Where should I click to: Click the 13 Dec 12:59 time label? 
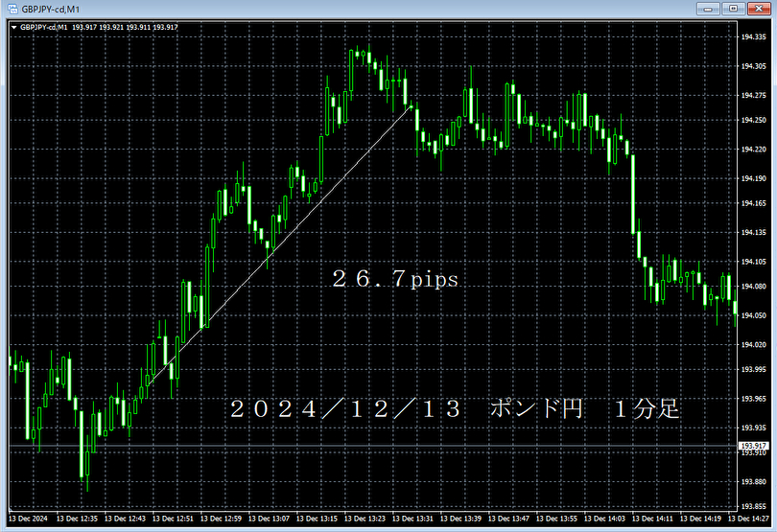[221, 519]
